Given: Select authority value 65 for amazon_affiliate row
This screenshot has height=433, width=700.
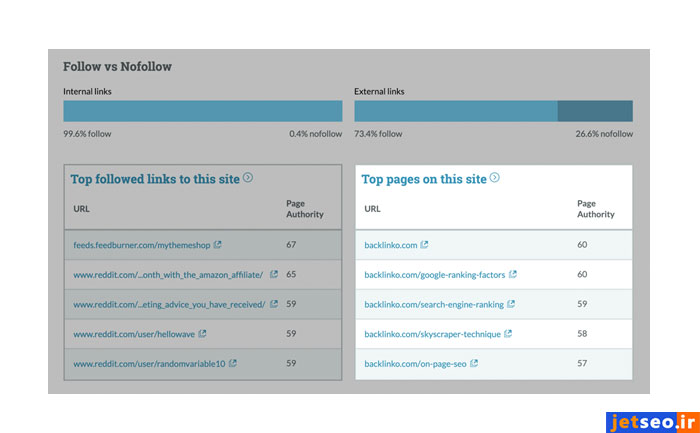Looking at the screenshot, I should pyautogui.click(x=291, y=274).
